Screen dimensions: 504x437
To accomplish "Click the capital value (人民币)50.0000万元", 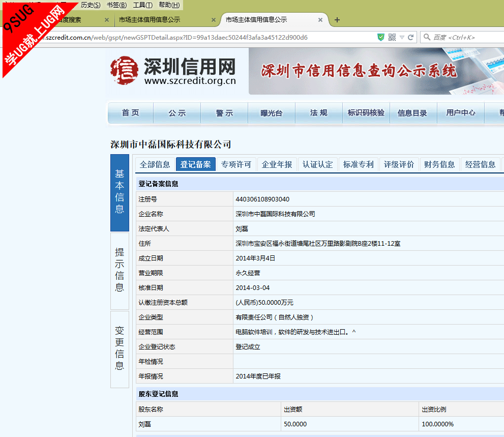I will tap(264, 303).
